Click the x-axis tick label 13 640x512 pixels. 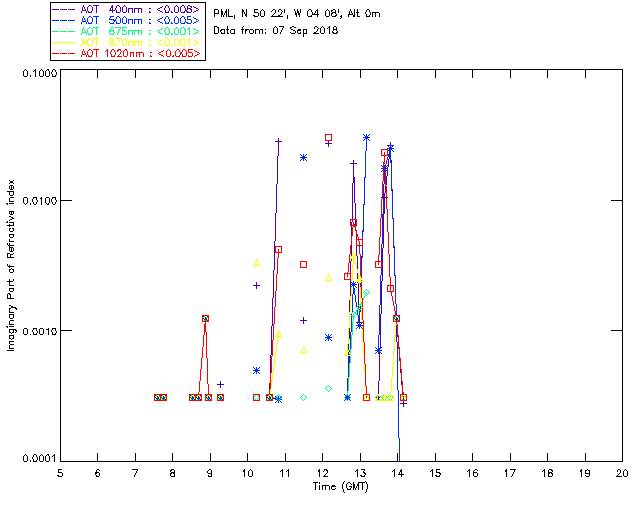360,473
